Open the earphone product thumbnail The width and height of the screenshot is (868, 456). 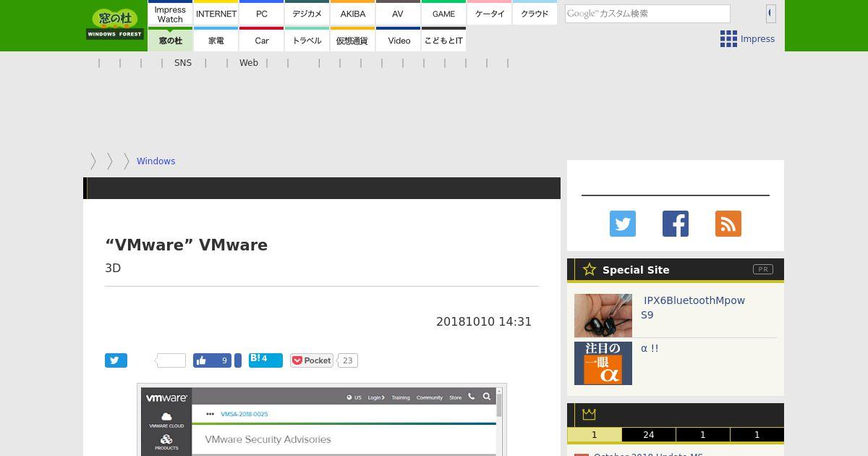coord(603,316)
